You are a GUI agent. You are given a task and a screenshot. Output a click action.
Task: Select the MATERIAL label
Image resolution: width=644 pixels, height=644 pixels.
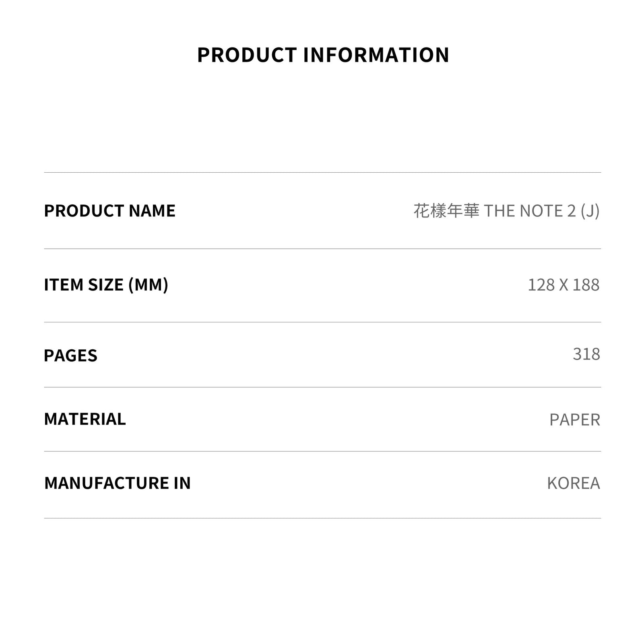pos(85,419)
